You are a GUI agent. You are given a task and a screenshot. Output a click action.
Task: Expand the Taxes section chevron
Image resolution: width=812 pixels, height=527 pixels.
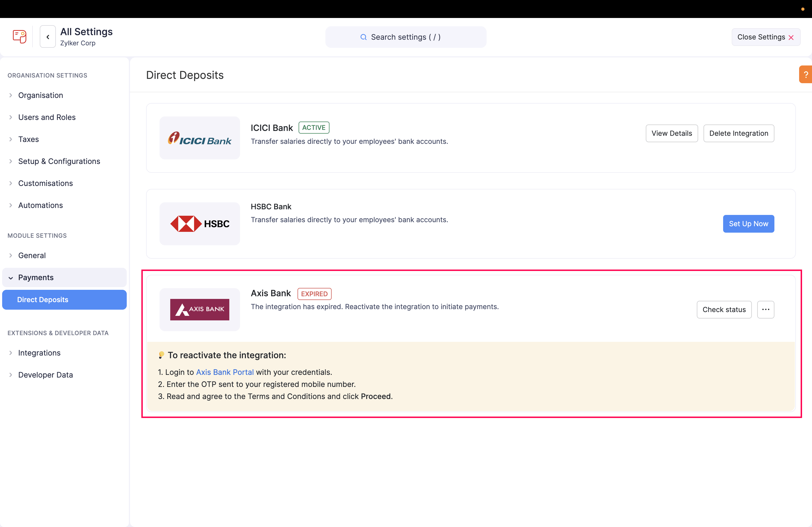point(10,139)
